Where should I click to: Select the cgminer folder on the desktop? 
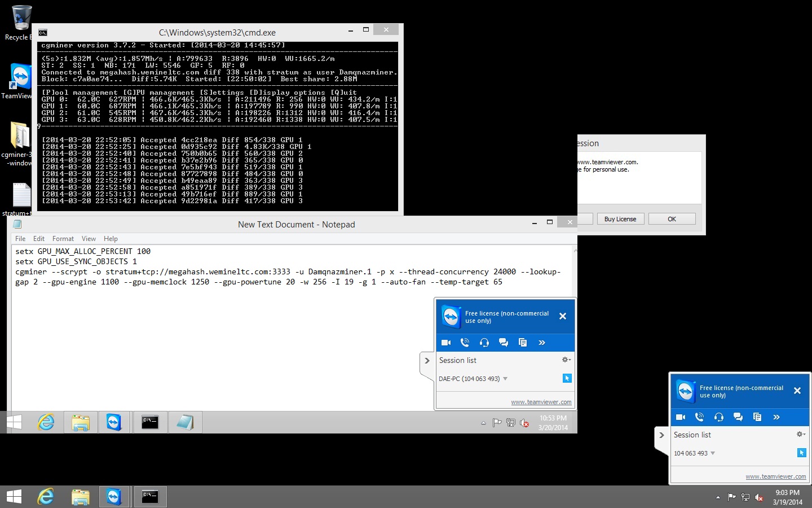coord(19,144)
